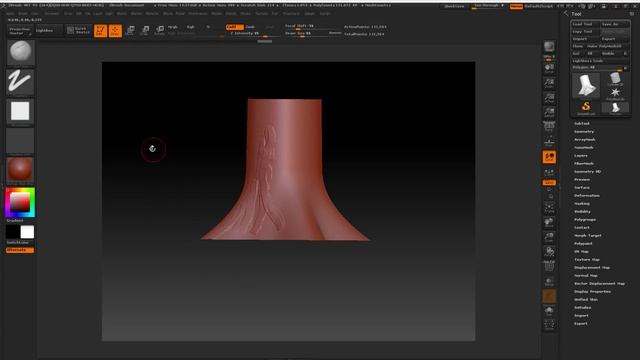Enable Mrgb painting mode
Image resolution: width=640 pixels, height=360 pixels.
point(173,27)
